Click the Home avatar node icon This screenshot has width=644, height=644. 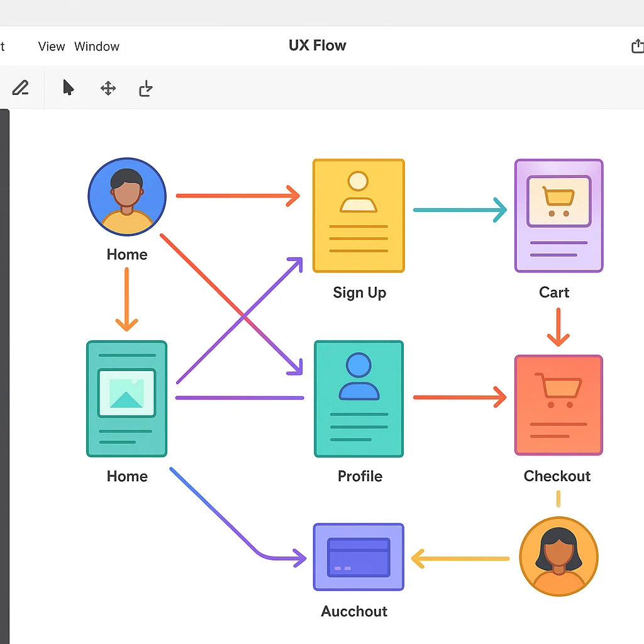127,196
